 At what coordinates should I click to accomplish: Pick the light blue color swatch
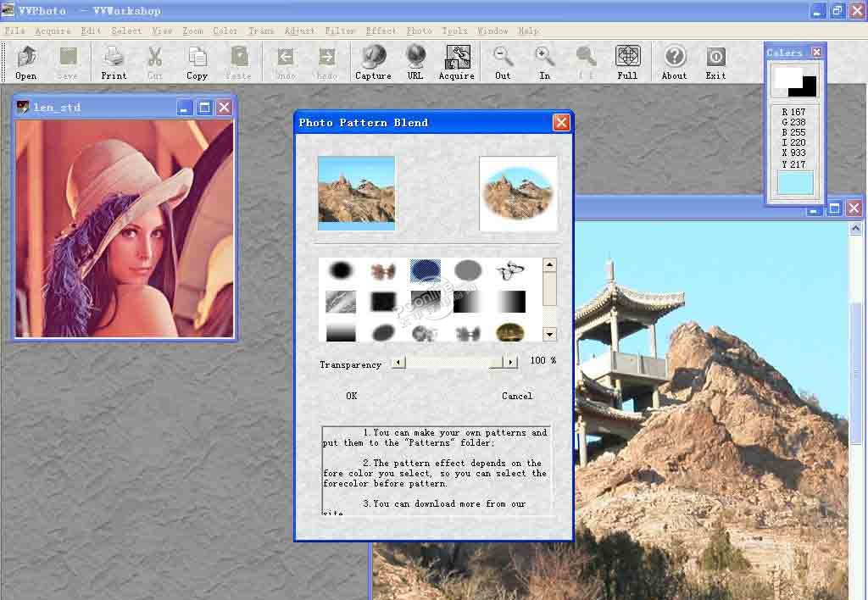pos(795,183)
